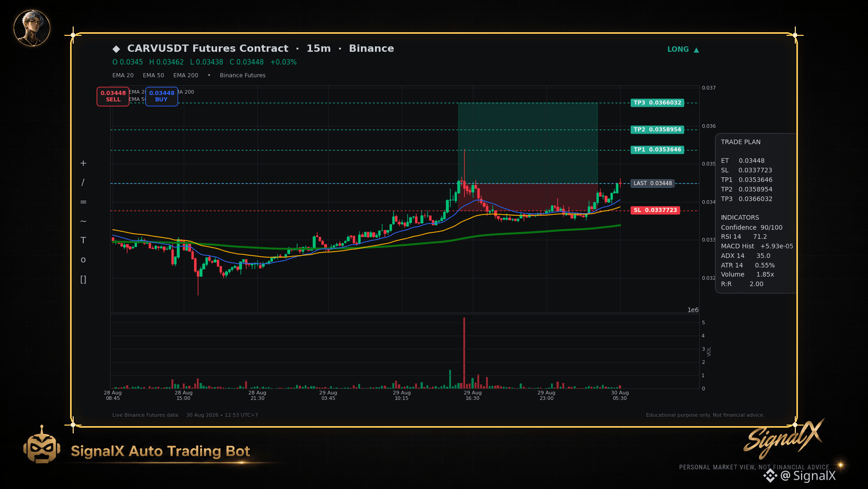The height and width of the screenshot is (489, 868).
Task: Click EMA 50 in the legend row
Action: click(154, 75)
